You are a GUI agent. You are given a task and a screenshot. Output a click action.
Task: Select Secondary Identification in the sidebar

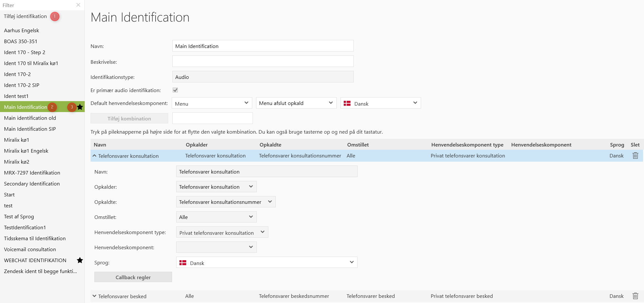click(x=32, y=184)
